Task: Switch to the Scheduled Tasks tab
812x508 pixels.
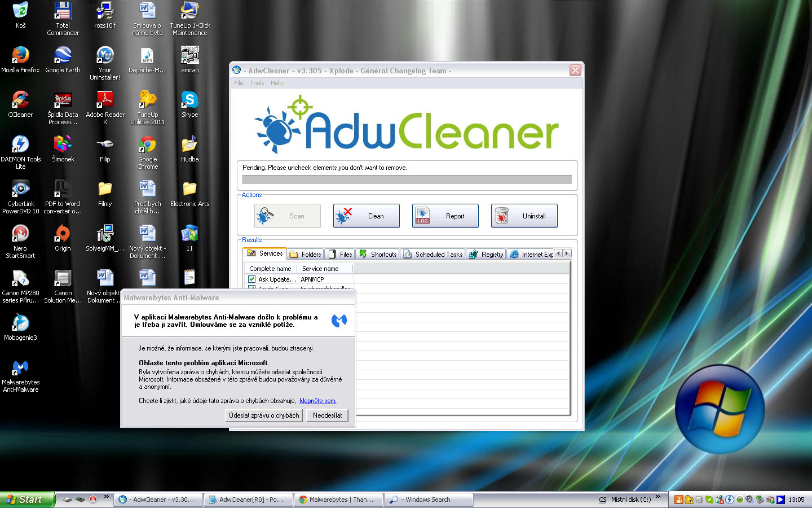Action: (433, 255)
